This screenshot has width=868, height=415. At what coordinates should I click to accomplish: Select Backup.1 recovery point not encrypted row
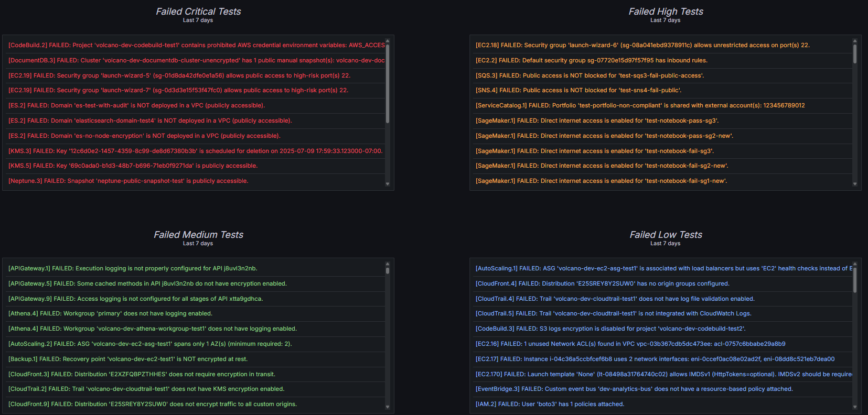(194, 359)
